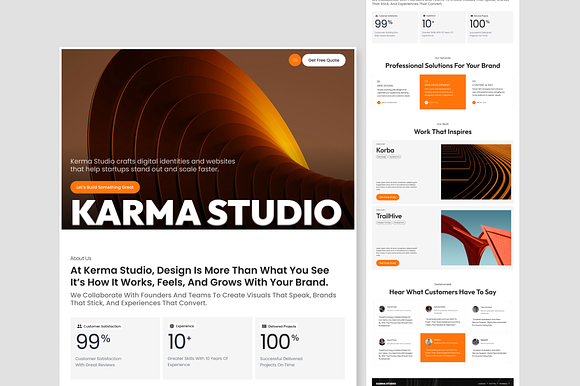Open the TrailHive red architecture thumbnail
This screenshot has height=386, width=580.
coord(476,238)
